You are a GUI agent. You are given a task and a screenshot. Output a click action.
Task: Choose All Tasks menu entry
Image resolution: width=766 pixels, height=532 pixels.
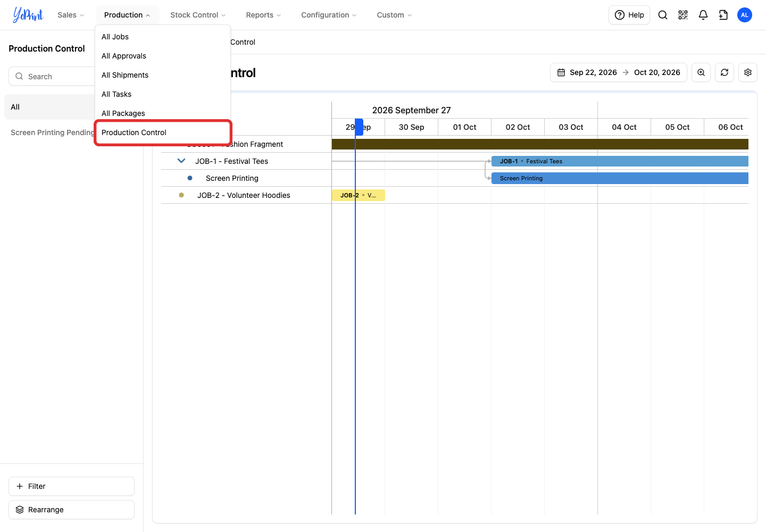[x=163, y=94]
